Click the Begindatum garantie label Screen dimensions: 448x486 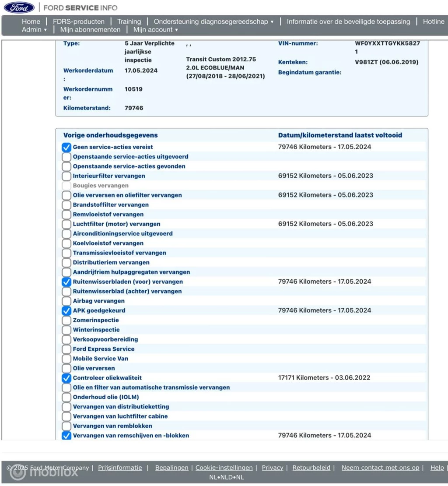[310, 72]
